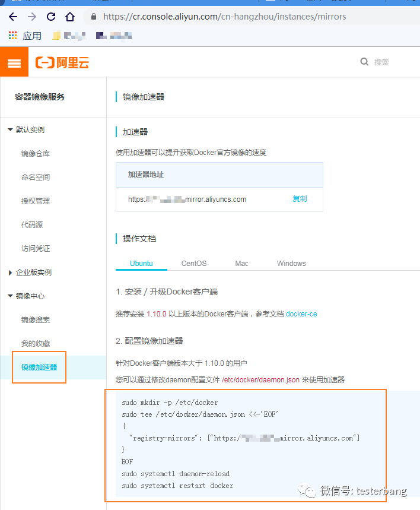Switch to the Windows tab
The width and height of the screenshot is (420, 510).
pyautogui.click(x=291, y=264)
